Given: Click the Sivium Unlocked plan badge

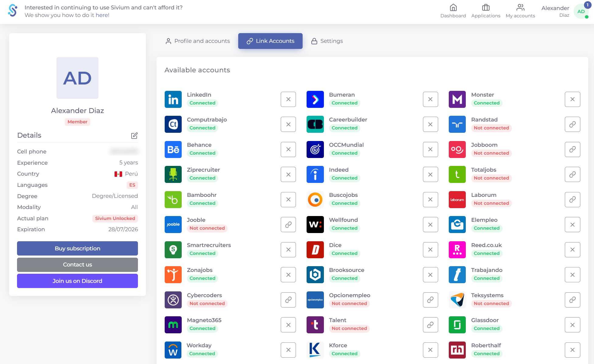Looking at the screenshot, I should (115, 218).
